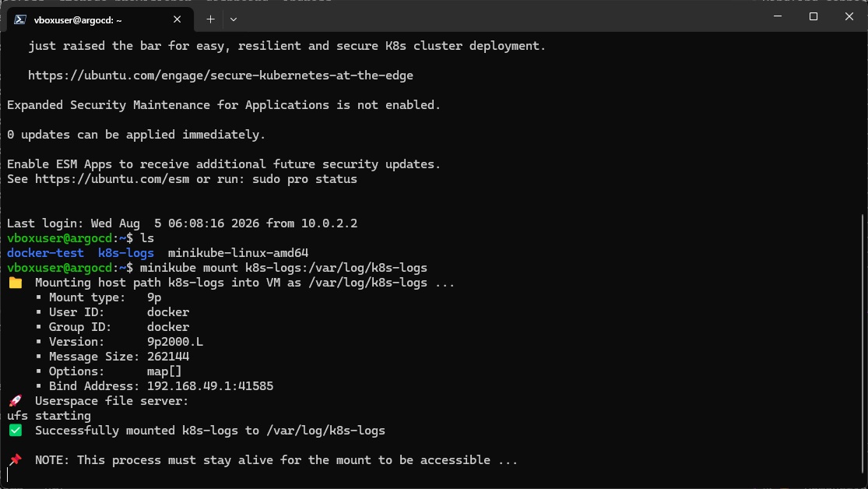Open a new terminal tab with plus
The height and width of the screenshot is (489, 868).
pos(210,19)
